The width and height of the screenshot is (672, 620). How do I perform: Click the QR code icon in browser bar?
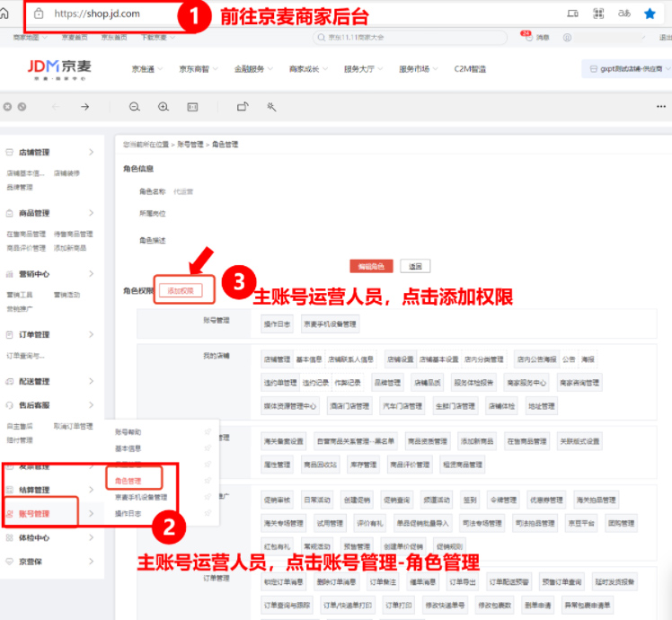pyautogui.click(x=598, y=13)
